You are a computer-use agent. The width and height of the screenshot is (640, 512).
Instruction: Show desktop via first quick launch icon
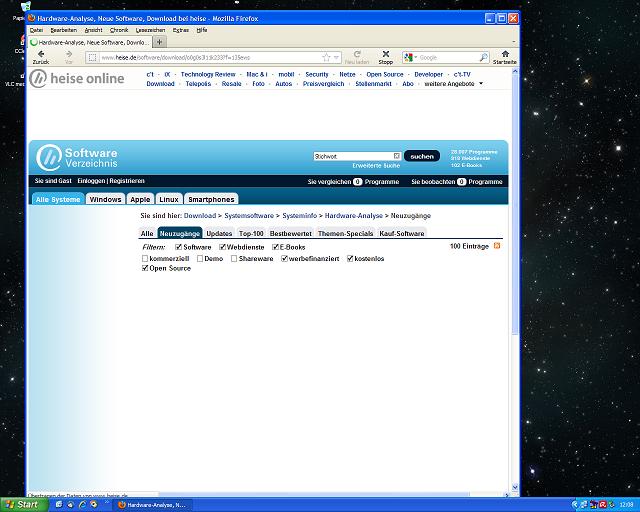pos(58,505)
